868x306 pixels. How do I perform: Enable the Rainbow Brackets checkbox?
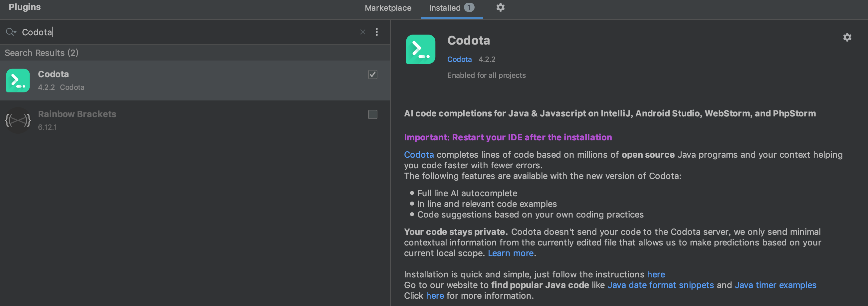click(372, 114)
